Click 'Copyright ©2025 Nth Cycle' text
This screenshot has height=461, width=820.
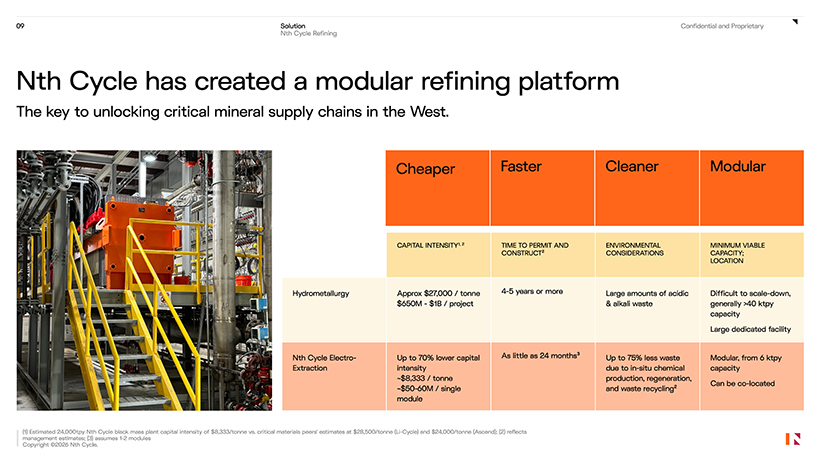(x=60, y=445)
